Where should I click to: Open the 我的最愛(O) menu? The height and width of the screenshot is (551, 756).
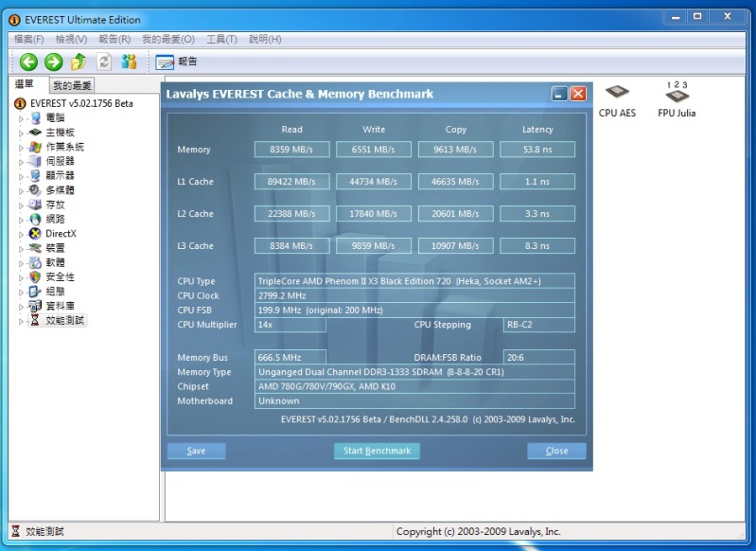pyautogui.click(x=168, y=39)
